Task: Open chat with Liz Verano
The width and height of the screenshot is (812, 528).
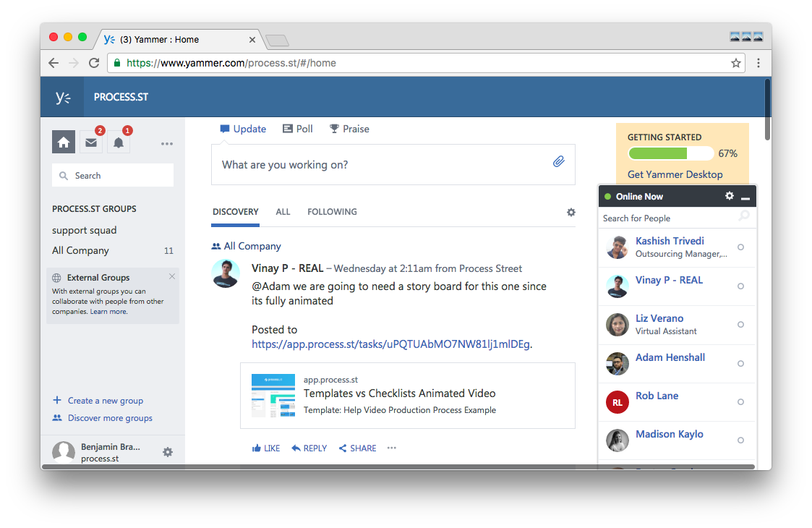Action: pos(677,324)
